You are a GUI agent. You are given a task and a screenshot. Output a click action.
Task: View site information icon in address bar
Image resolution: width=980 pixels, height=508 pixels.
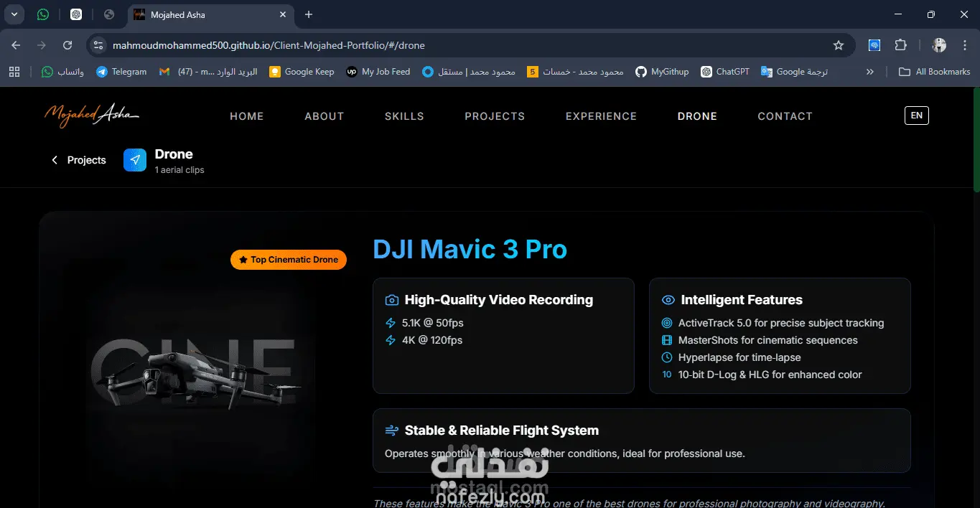[x=99, y=45]
